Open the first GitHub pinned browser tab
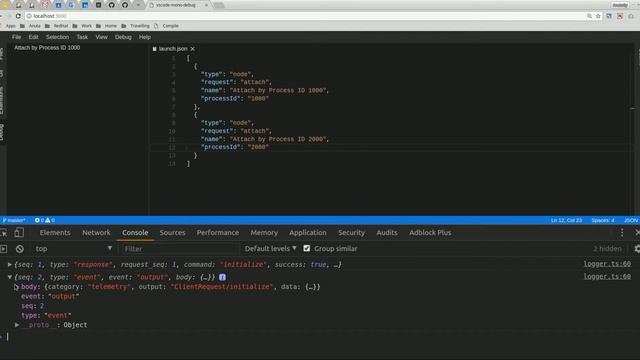This screenshot has width=640, height=360. 111,5
